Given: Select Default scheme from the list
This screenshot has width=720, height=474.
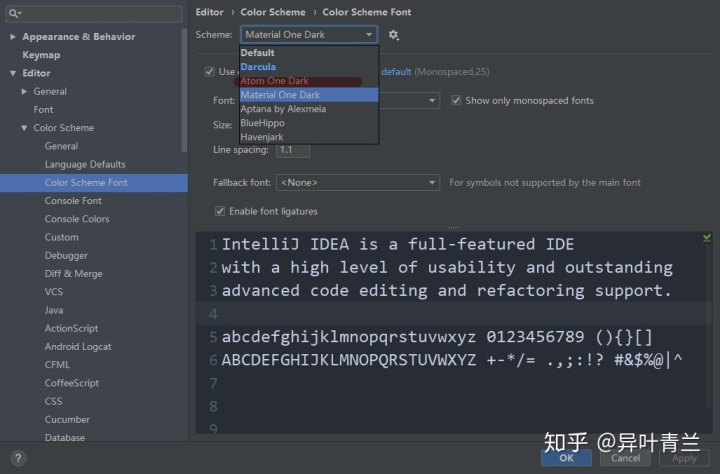Looking at the screenshot, I should (x=309, y=53).
